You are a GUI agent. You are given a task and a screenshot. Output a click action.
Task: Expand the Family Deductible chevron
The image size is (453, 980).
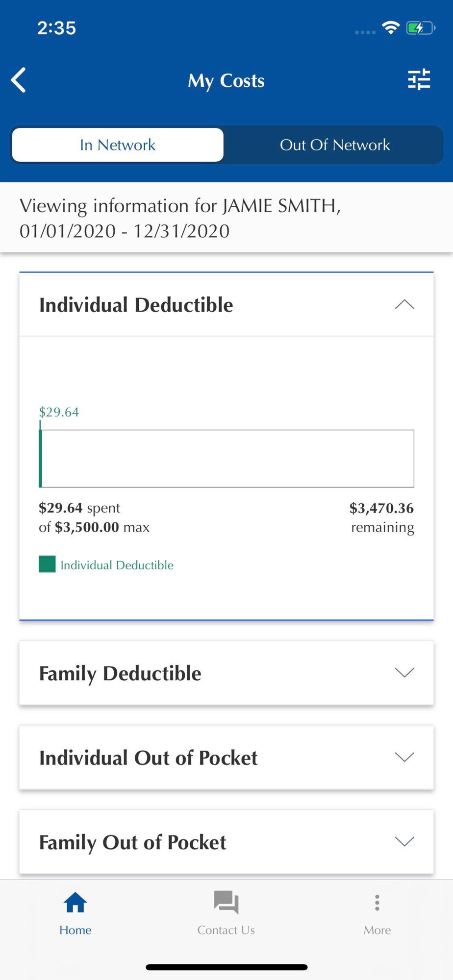[x=404, y=672]
